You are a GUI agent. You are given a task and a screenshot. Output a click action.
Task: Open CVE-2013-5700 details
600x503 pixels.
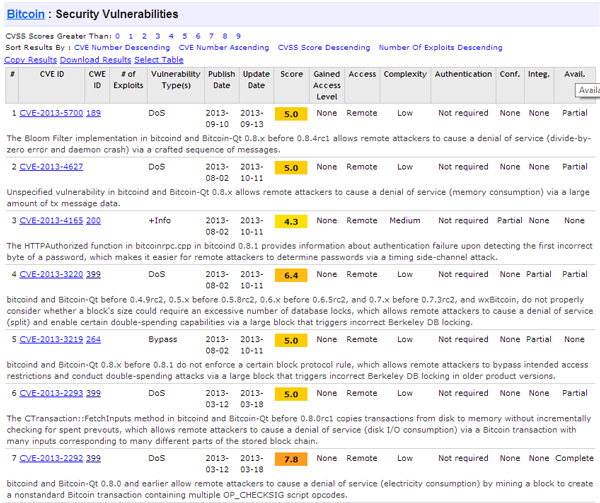tap(51, 114)
